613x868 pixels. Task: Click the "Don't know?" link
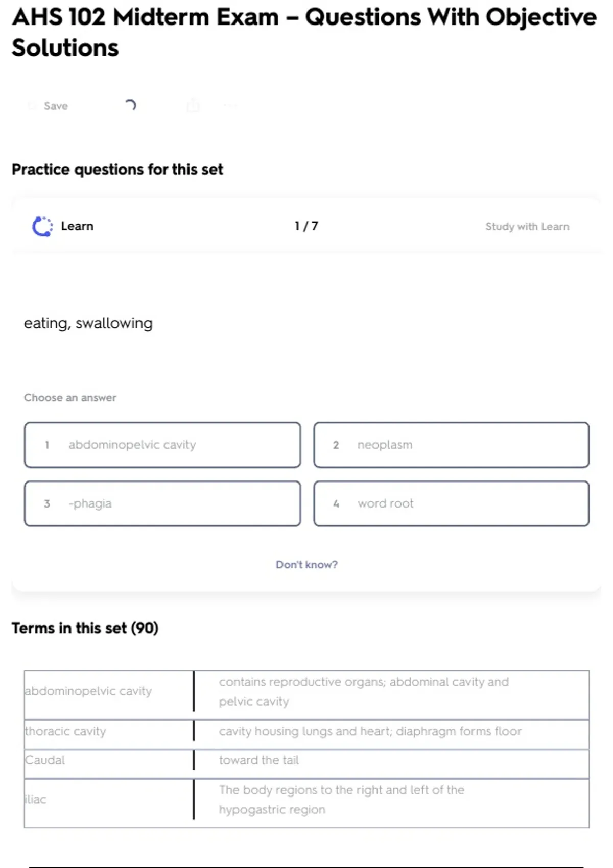(306, 565)
